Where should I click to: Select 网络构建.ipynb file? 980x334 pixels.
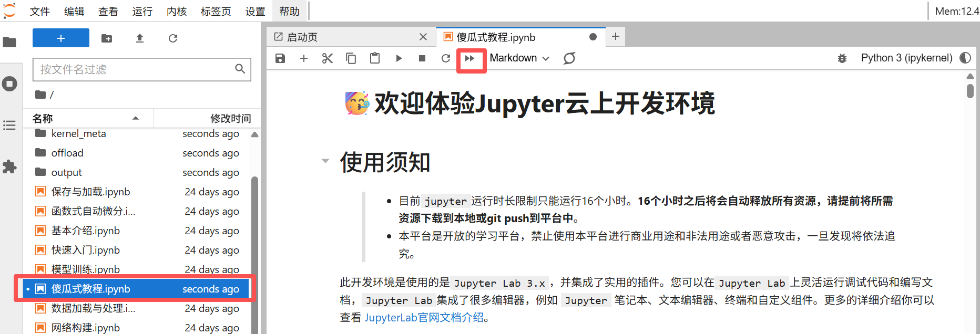click(x=137, y=328)
